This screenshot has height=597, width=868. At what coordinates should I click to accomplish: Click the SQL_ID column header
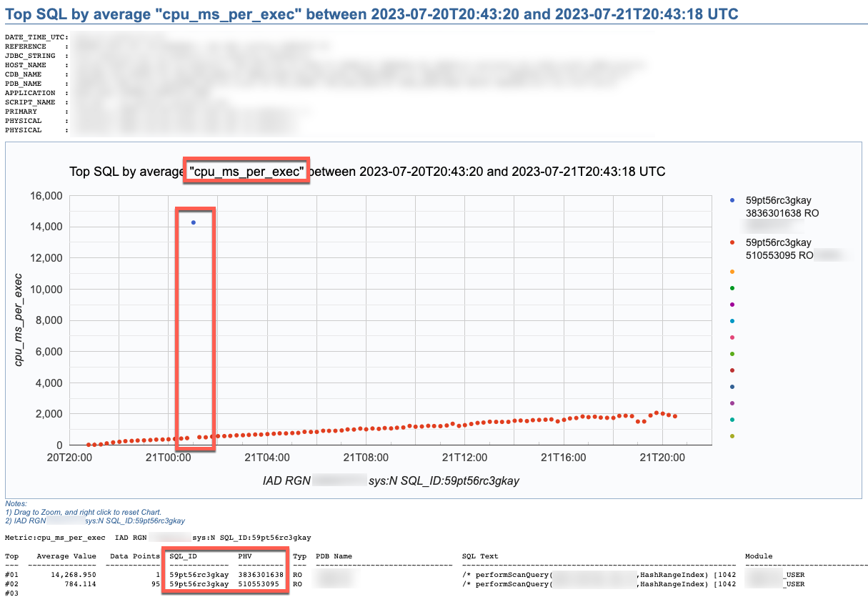pyautogui.click(x=183, y=556)
